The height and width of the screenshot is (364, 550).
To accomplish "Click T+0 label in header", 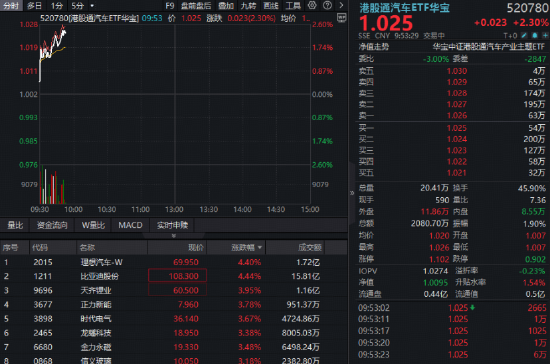I will click(x=510, y=36).
